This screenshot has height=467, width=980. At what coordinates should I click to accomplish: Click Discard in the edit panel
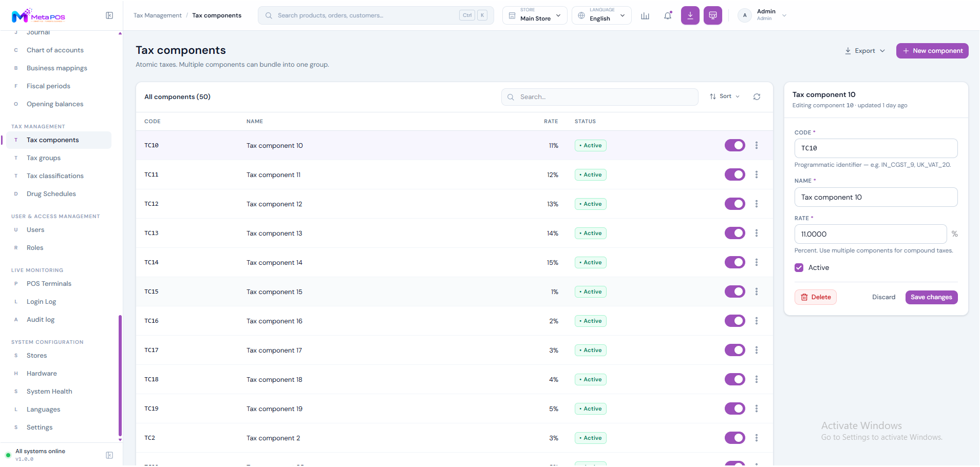coord(883,297)
